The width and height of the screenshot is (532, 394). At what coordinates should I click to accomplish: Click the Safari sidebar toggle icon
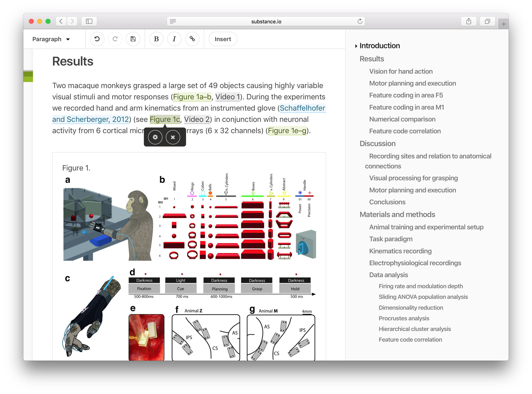pyautogui.click(x=89, y=21)
